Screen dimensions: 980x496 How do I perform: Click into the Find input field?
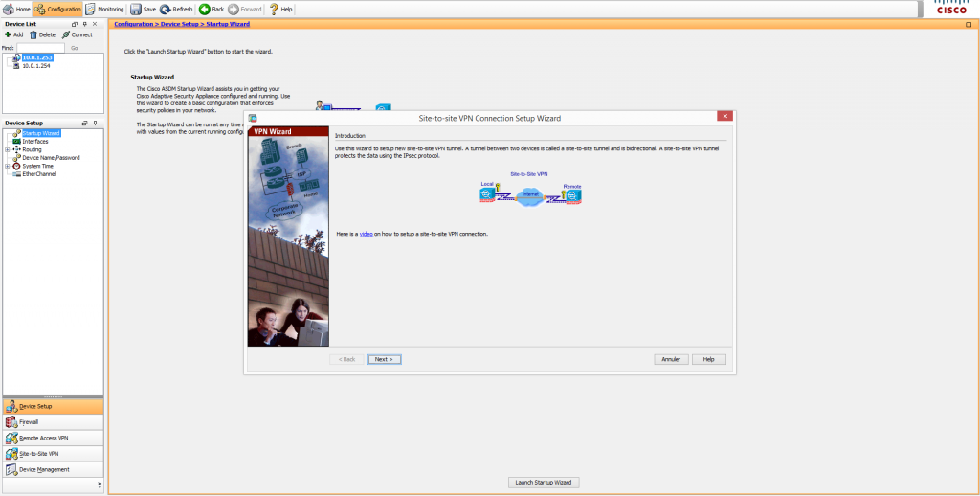pyautogui.click(x=40, y=48)
